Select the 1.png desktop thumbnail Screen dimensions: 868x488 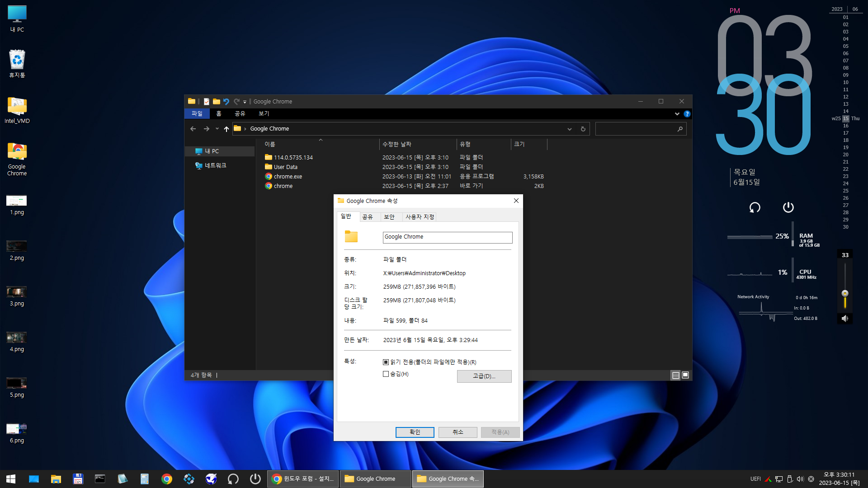[17, 205]
